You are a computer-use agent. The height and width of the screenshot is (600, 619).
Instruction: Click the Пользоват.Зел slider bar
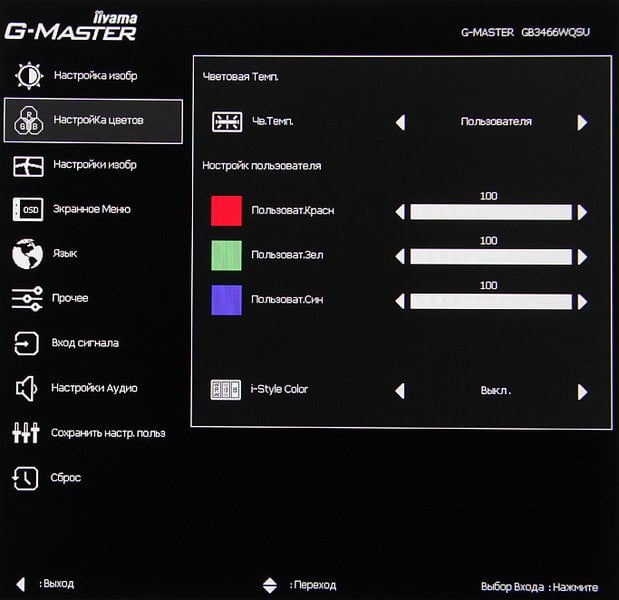491,257
